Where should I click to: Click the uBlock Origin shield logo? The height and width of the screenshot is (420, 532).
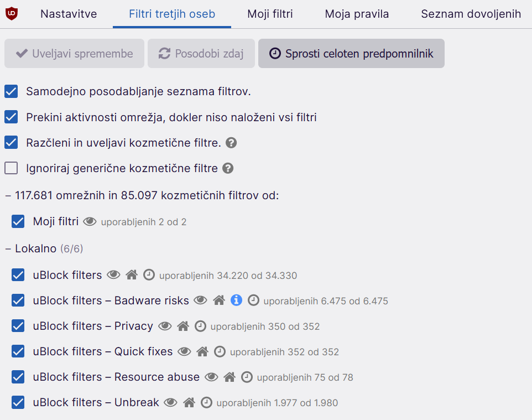pyautogui.click(x=12, y=14)
